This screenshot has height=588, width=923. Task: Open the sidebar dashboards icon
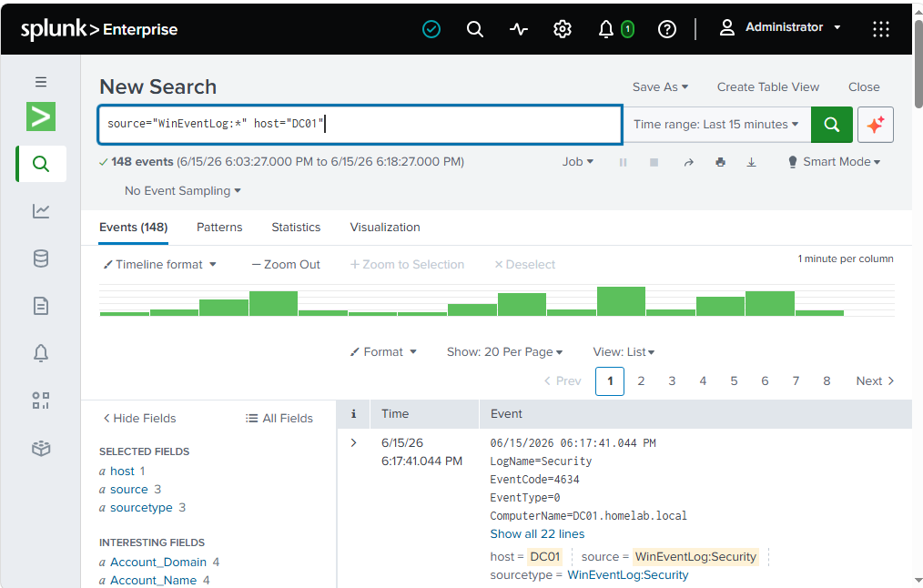[41, 400]
